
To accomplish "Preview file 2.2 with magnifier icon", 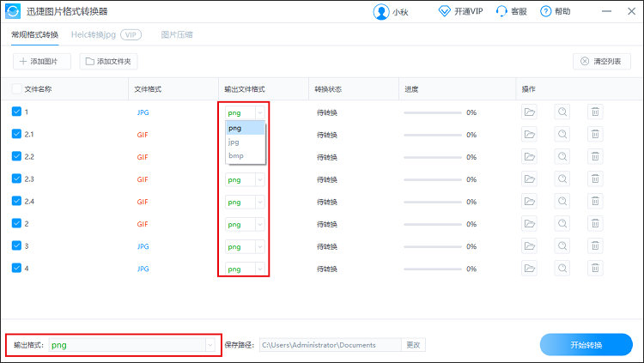I will pyautogui.click(x=562, y=156).
